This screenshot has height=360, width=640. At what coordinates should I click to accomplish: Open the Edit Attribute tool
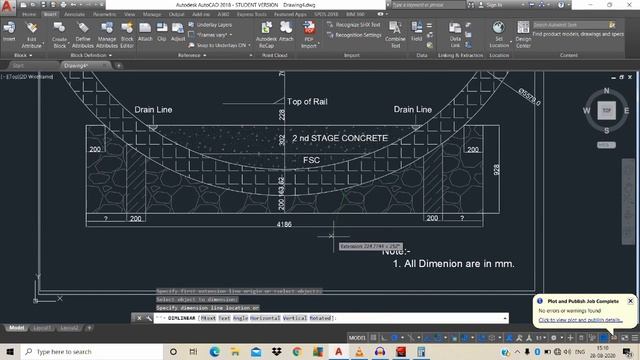point(31,35)
